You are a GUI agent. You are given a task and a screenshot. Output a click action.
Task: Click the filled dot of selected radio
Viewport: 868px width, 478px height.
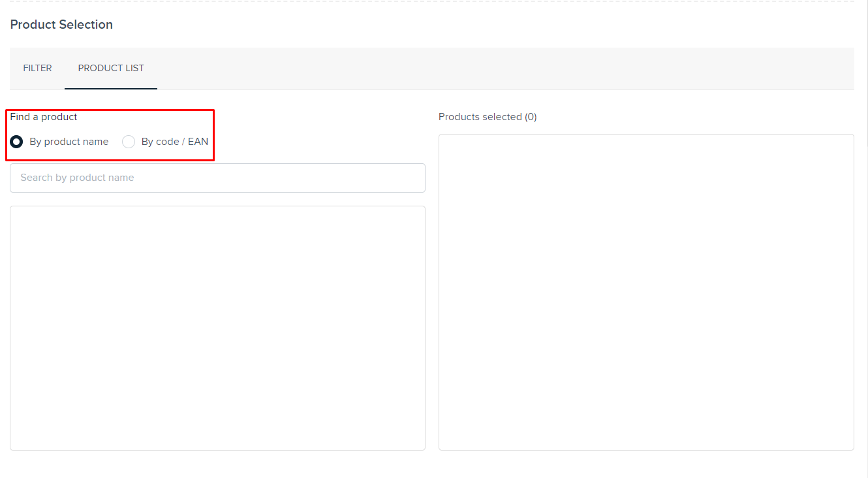pyautogui.click(x=16, y=142)
